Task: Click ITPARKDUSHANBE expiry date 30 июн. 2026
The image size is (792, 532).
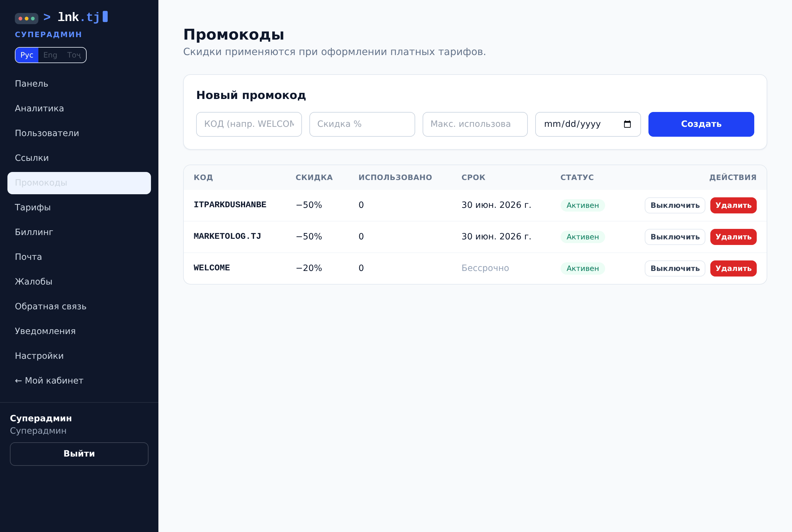Action: (x=496, y=205)
